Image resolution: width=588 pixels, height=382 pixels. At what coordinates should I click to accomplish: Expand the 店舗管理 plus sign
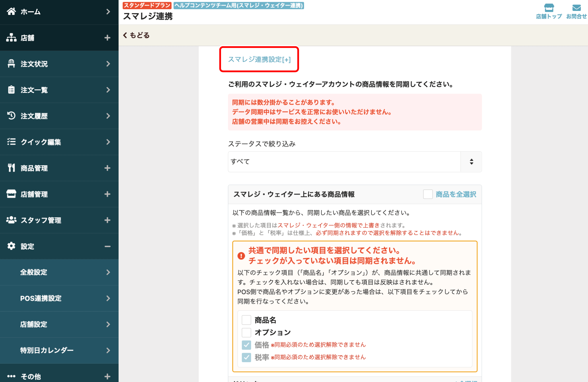107,194
